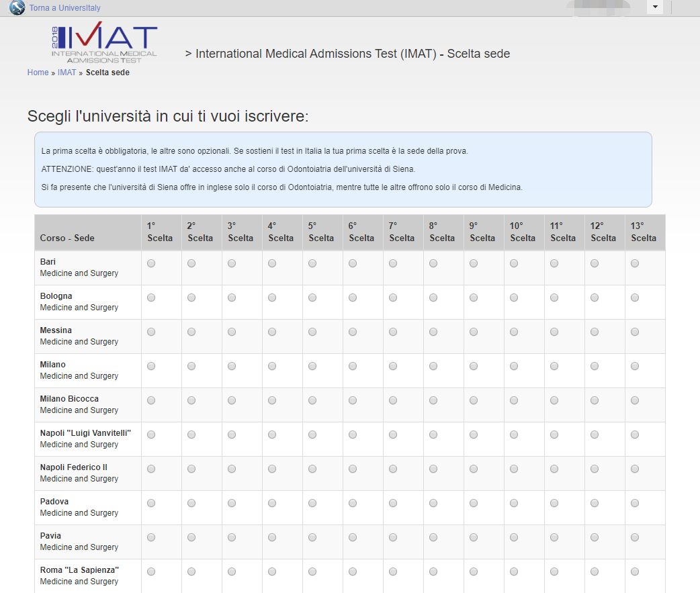Select Roma La Sapienza as 10° Scelta
This screenshot has height=593, width=700.
pos(514,572)
